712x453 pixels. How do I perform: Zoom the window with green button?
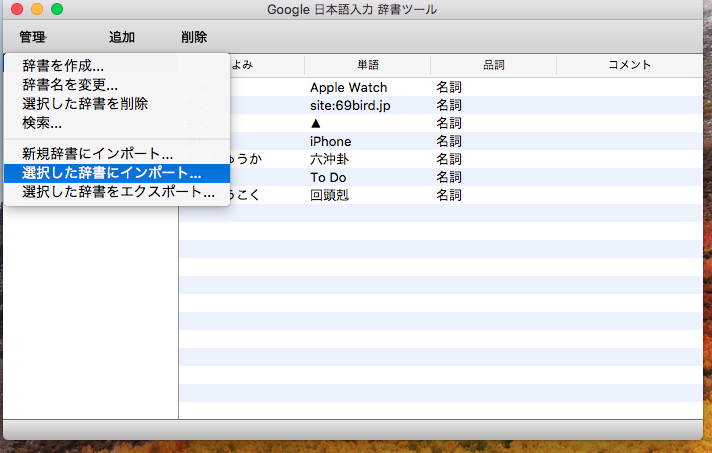coord(57,9)
